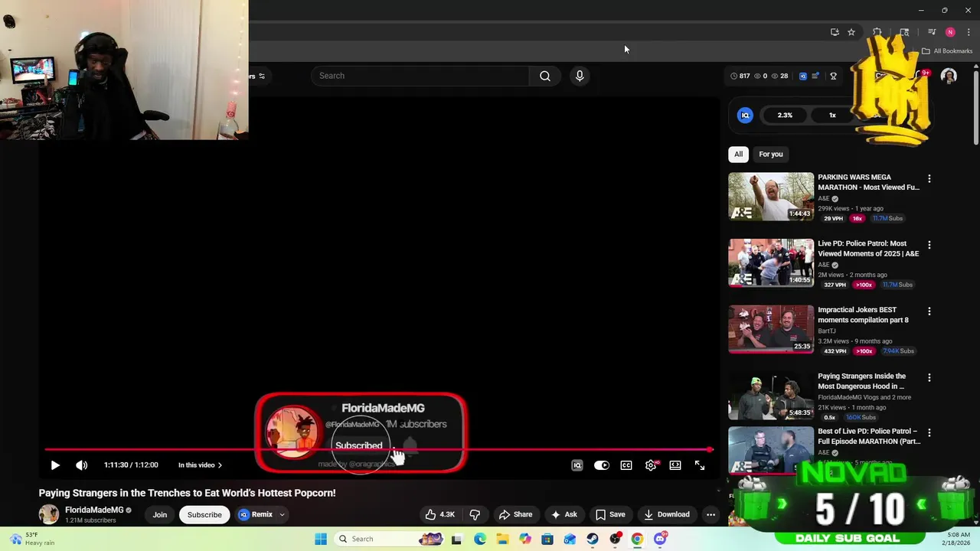
Task: Switch to theater mode
Action: click(x=675, y=465)
